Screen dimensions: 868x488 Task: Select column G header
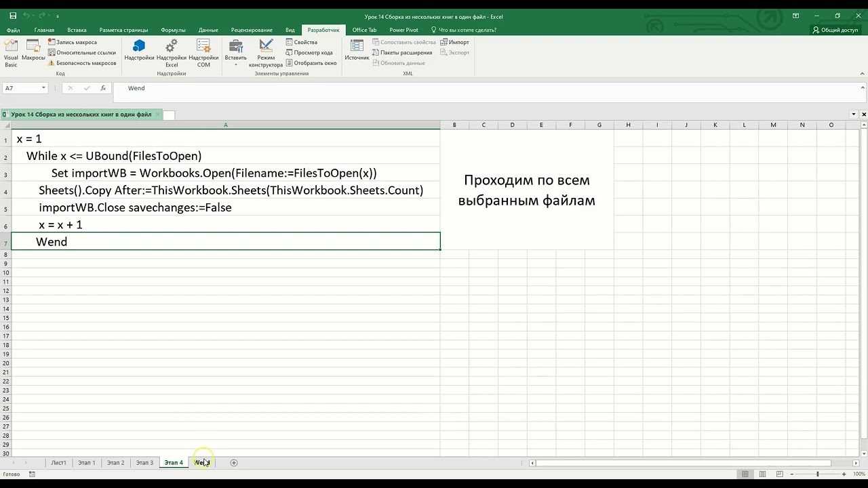[x=599, y=125]
